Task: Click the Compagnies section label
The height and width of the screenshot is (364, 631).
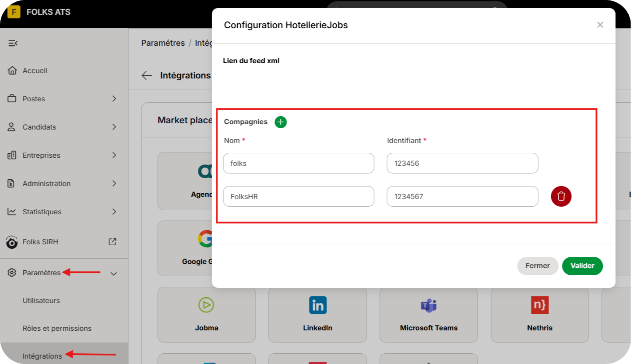Action: [x=246, y=121]
